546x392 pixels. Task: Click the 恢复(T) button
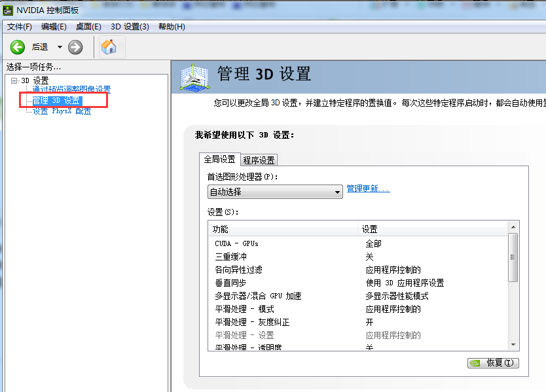point(493,363)
